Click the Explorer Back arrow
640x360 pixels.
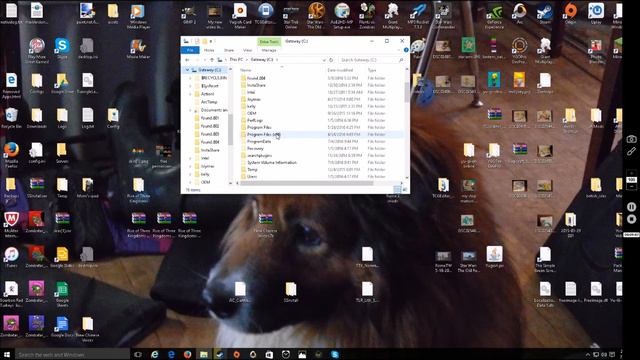(x=187, y=60)
